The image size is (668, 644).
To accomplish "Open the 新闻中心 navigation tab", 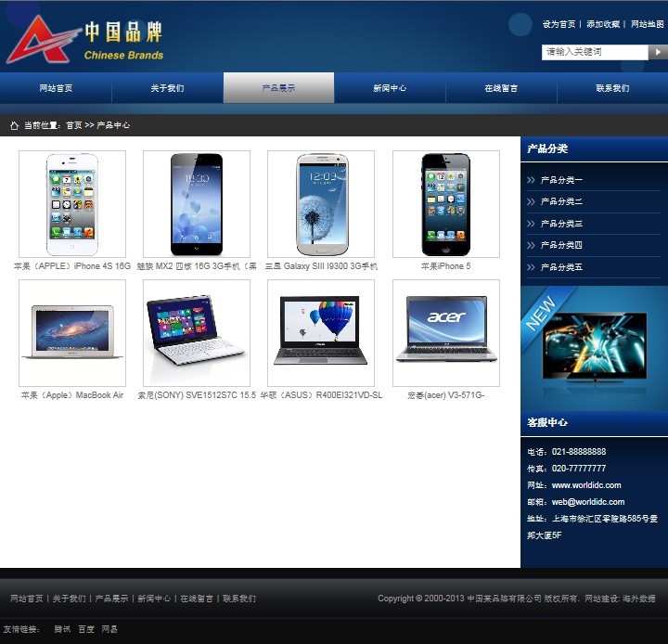I will pos(390,88).
